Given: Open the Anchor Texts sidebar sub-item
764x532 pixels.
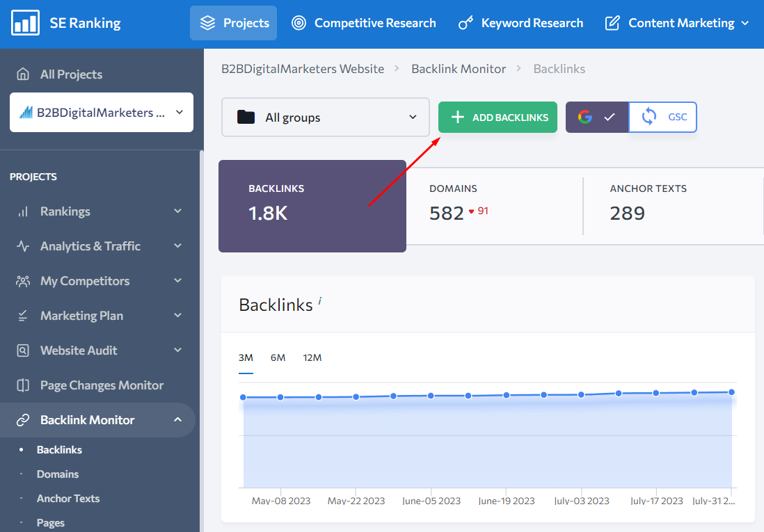Looking at the screenshot, I should pyautogui.click(x=68, y=499).
